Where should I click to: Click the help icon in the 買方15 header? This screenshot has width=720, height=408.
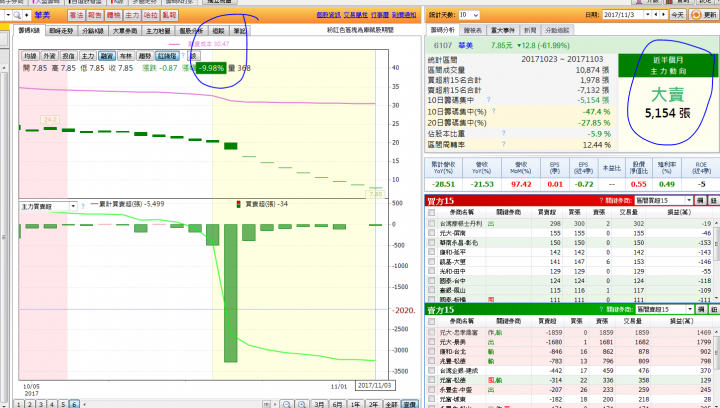601,201
